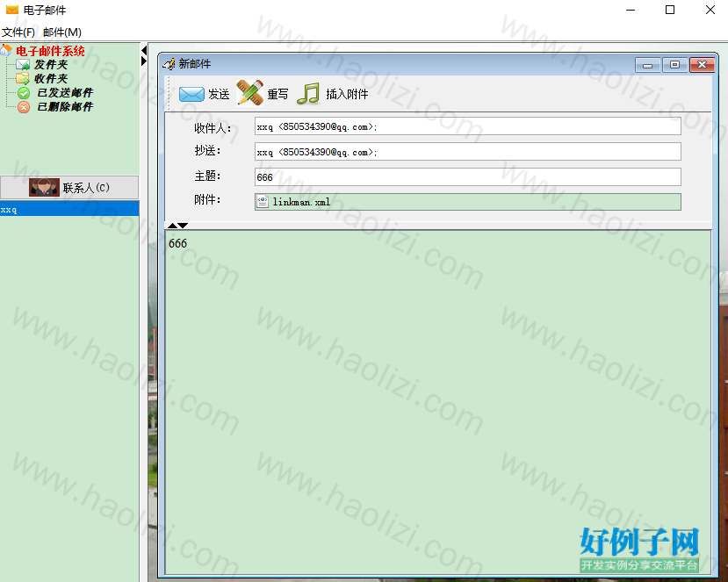Click the 收件人 recipient input field
The width and height of the screenshot is (728, 582).
click(467, 126)
